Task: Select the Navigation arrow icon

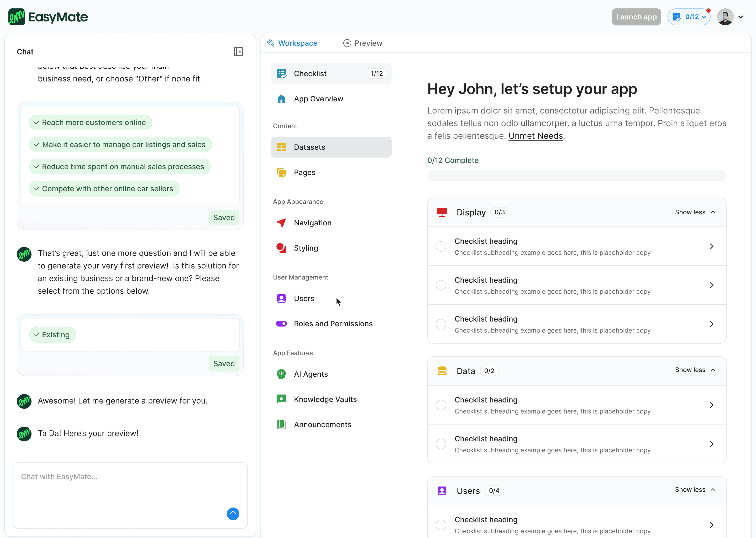Action: [281, 223]
